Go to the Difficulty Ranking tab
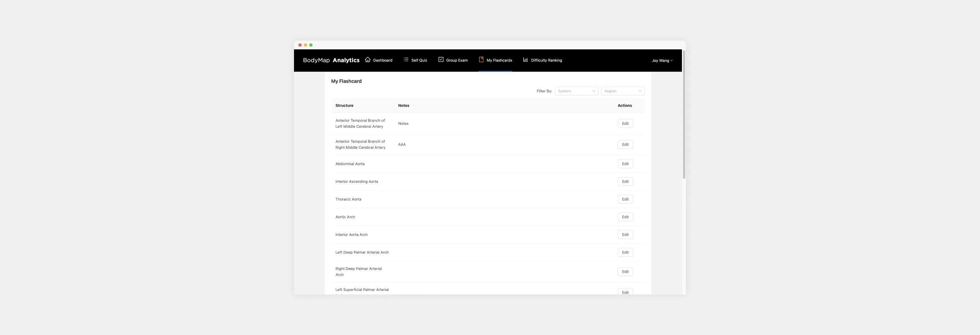The height and width of the screenshot is (335, 980). [x=546, y=60]
